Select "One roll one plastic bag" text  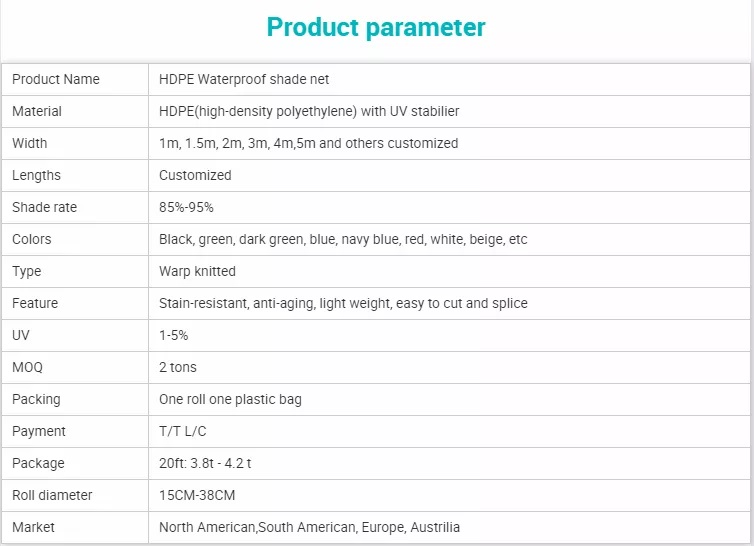(x=230, y=399)
